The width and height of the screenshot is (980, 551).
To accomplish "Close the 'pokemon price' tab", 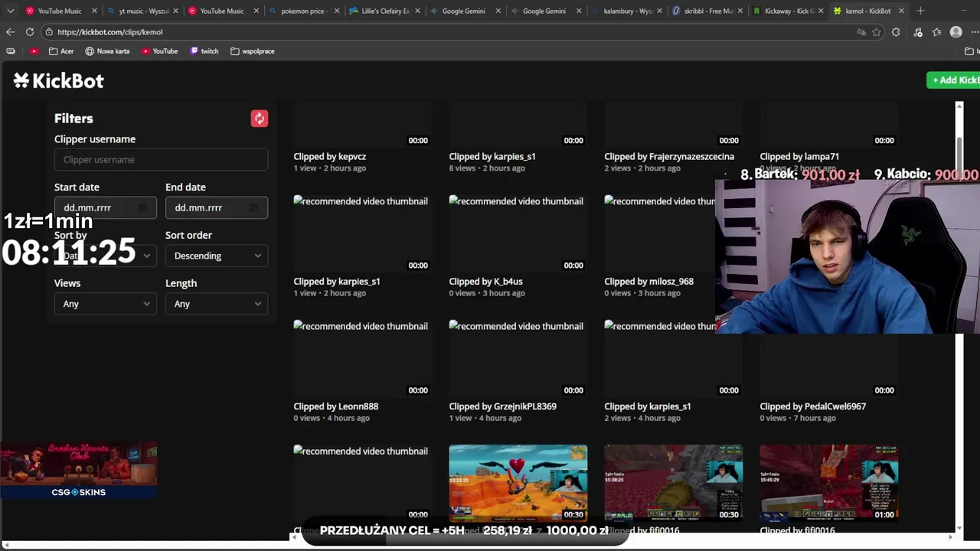I will (x=337, y=11).
